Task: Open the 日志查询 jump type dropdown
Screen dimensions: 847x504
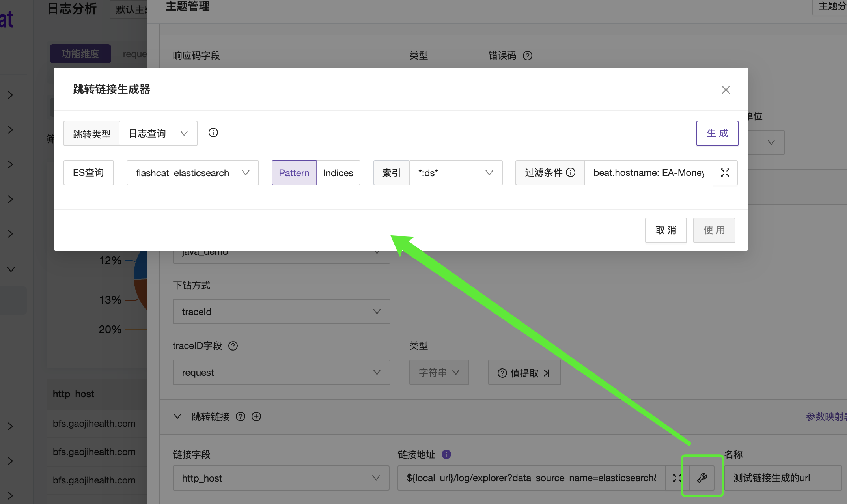Action: click(158, 133)
